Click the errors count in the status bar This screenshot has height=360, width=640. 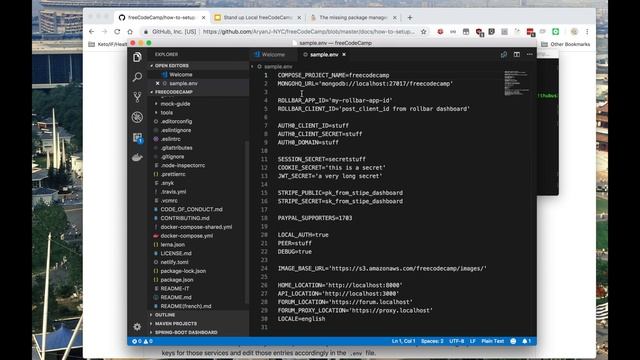(137, 341)
